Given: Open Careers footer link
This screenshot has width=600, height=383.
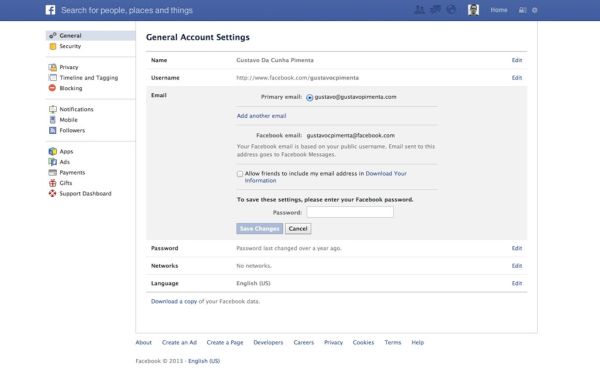Looking at the screenshot, I should coord(304,342).
